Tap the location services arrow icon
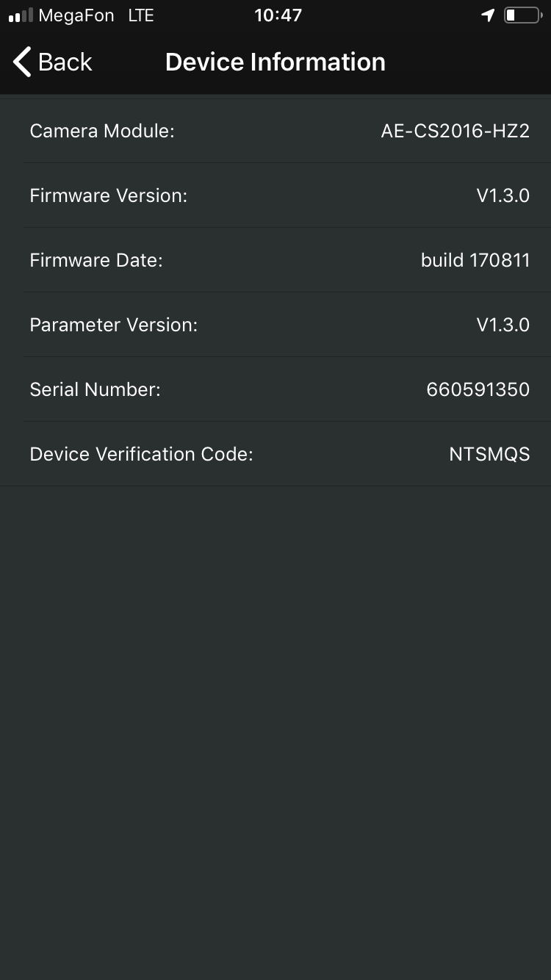This screenshot has width=551, height=980. pos(488,15)
